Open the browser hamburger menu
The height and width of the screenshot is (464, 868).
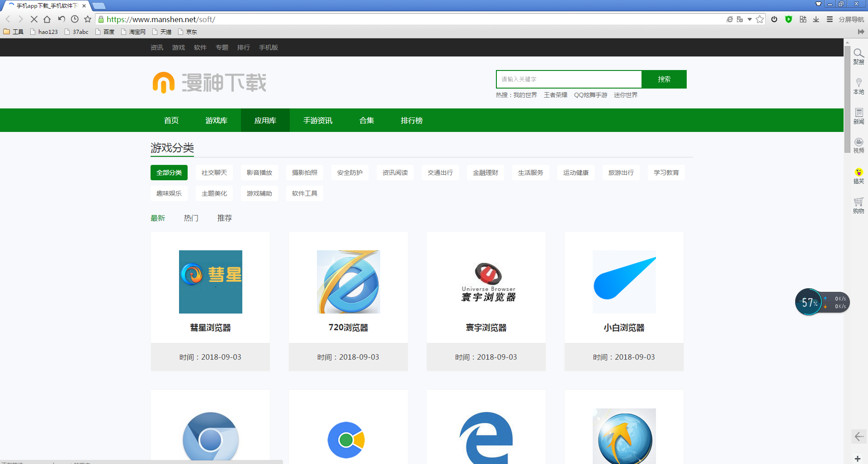tap(830, 19)
